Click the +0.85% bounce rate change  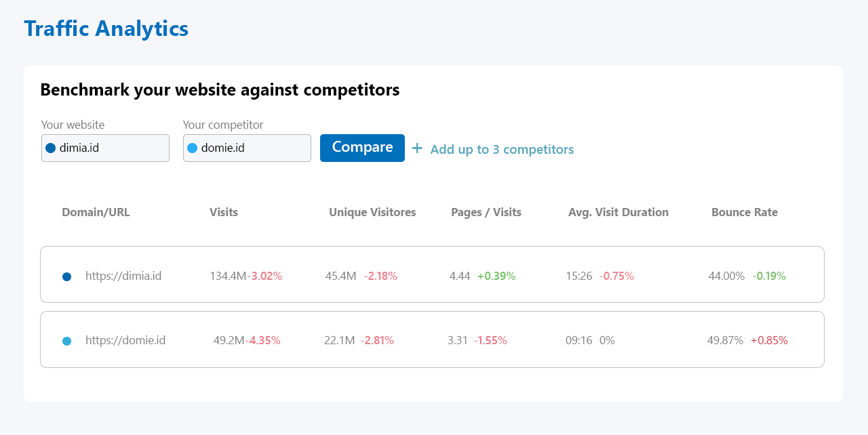click(x=769, y=340)
